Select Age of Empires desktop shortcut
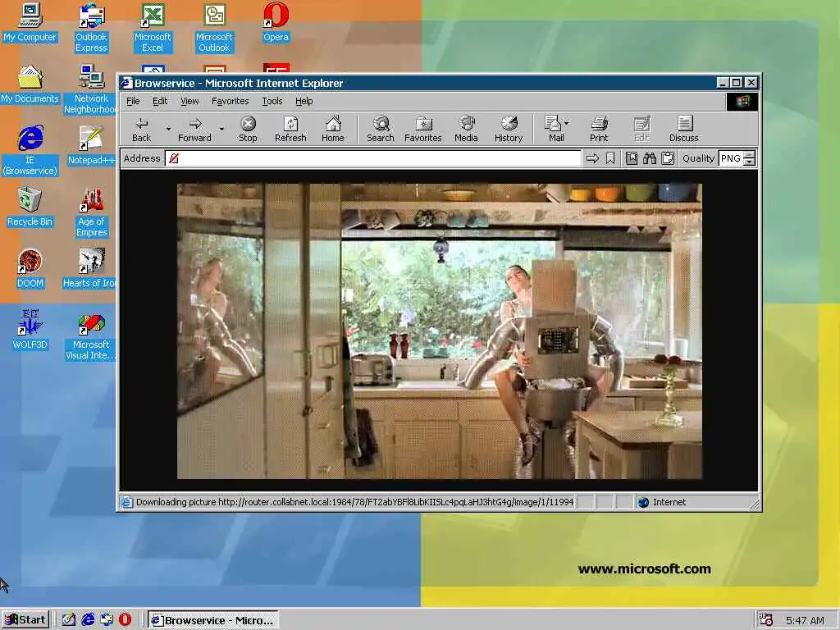This screenshot has height=630, width=840. pyautogui.click(x=92, y=212)
